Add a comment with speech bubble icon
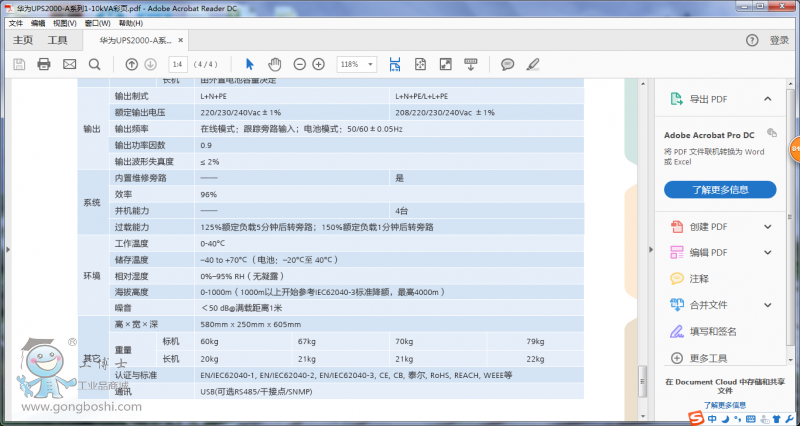Viewport: 800px width, 426px height. [x=508, y=64]
